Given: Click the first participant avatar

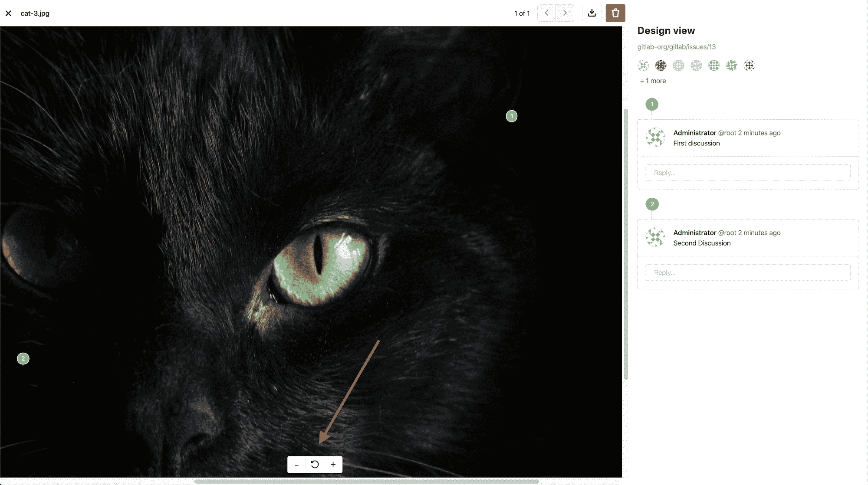Looking at the screenshot, I should 643,66.
